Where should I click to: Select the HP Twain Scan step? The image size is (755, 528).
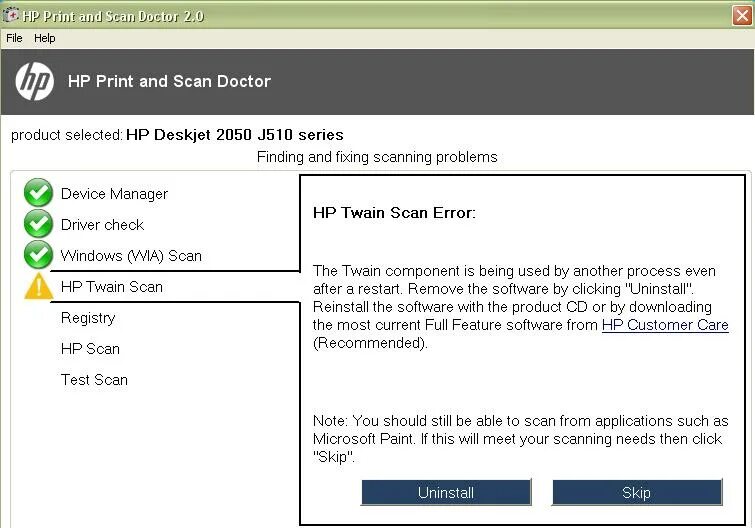(112, 287)
